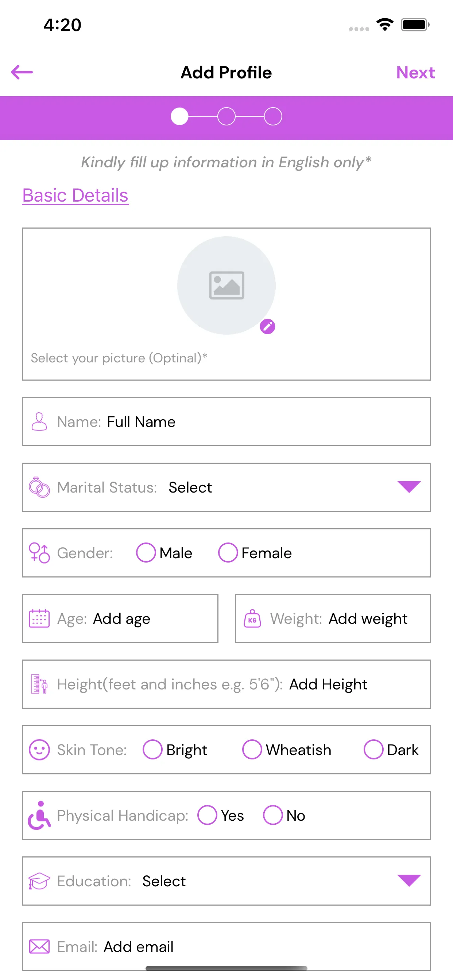Tap the image placeholder icon
Screen dimensions: 453x980
[x=226, y=285]
